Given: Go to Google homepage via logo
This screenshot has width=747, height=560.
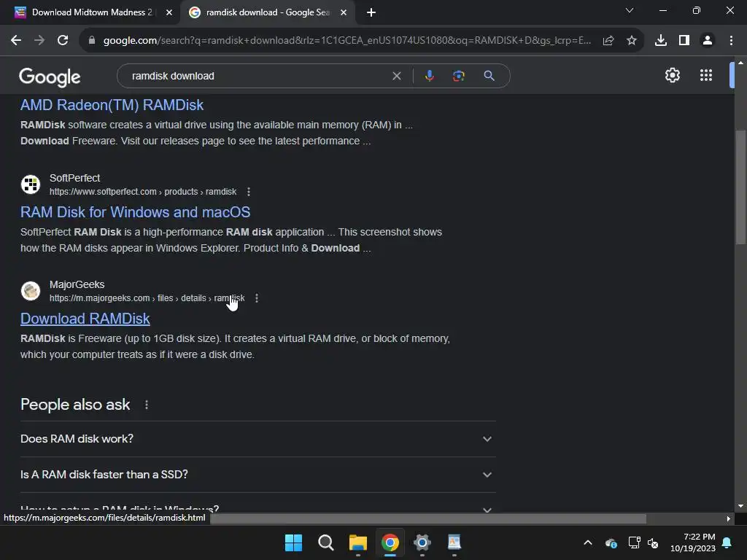Looking at the screenshot, I should (x=50, y=77).
